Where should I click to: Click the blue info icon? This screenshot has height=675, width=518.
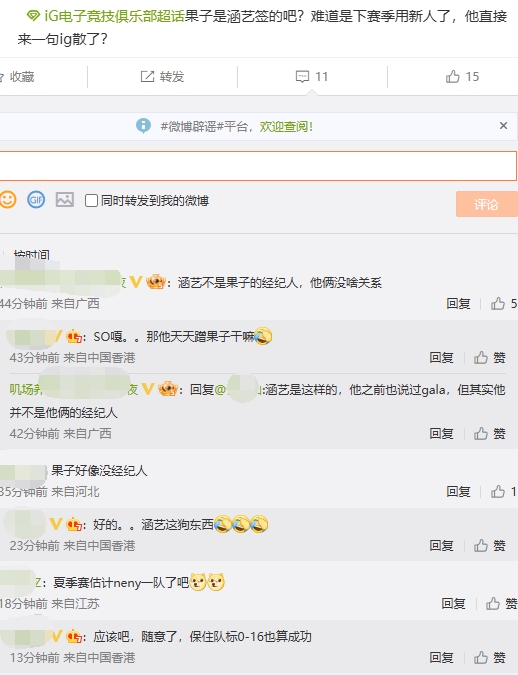pyautogui.click(x=143, y=126)
